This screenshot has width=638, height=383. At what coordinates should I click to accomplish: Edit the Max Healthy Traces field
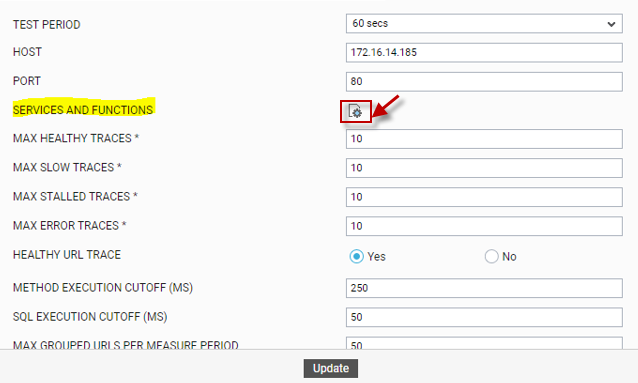tap(484, 139)
